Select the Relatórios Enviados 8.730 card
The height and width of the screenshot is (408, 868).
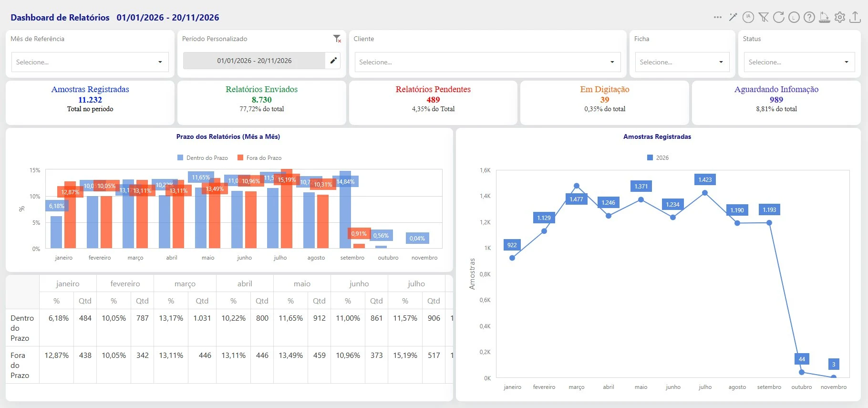tap(262, 103)
